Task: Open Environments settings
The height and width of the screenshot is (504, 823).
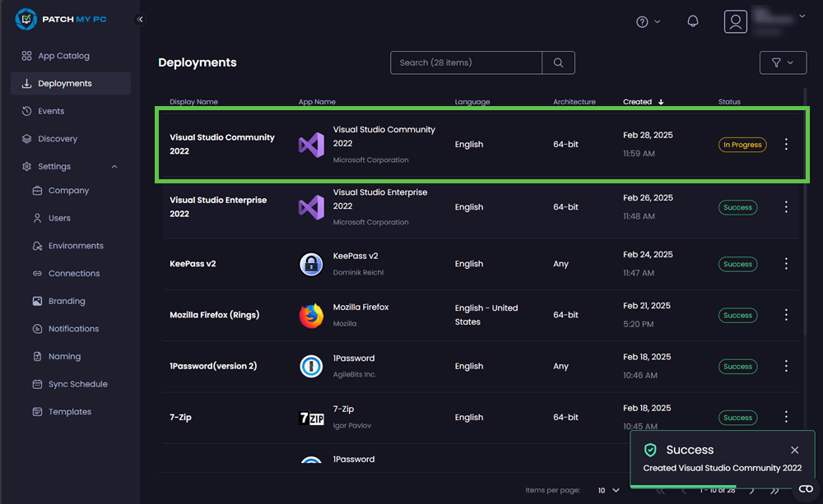Action: pos(76,246)
